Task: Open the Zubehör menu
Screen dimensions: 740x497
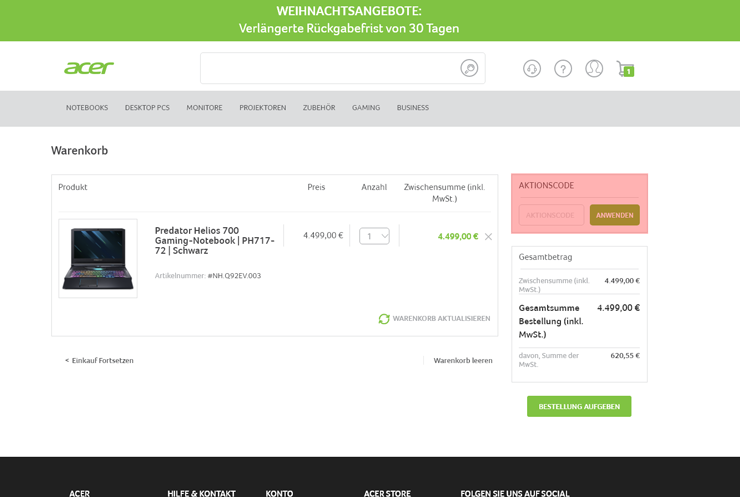Action: [x=319, y=108]
